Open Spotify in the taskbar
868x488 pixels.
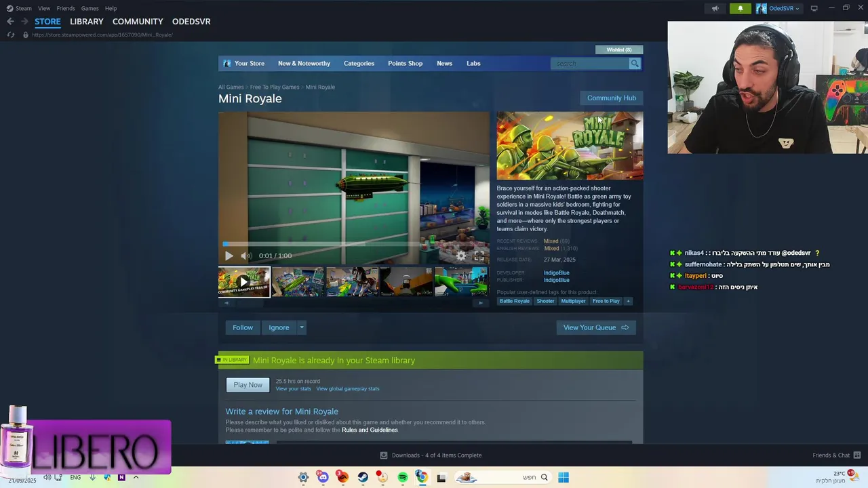[x=402, y=477]
